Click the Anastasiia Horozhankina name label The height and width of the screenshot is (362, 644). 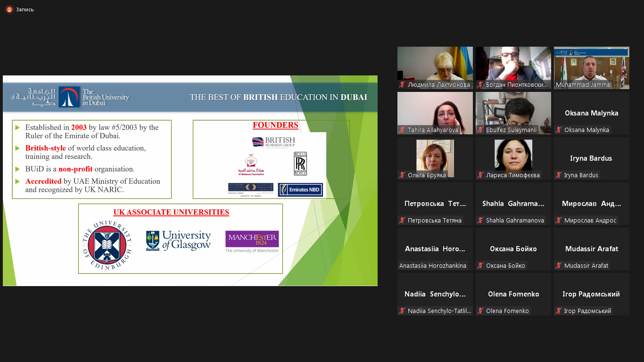(433, 266)
